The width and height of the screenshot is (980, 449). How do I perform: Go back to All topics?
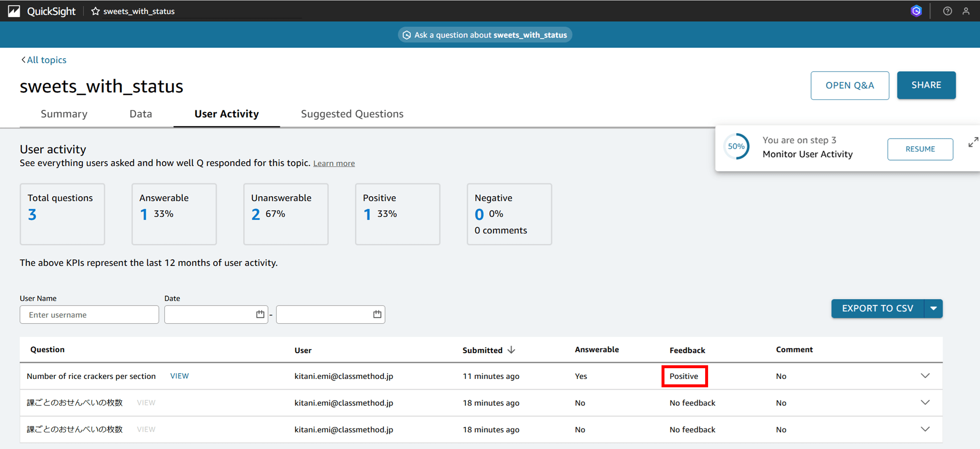pos(44,60)
